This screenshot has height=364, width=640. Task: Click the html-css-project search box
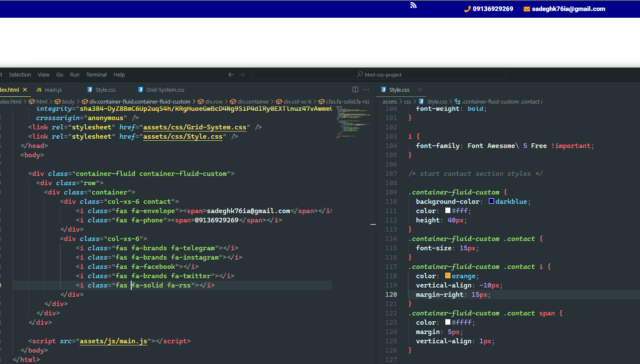[378, 75]
